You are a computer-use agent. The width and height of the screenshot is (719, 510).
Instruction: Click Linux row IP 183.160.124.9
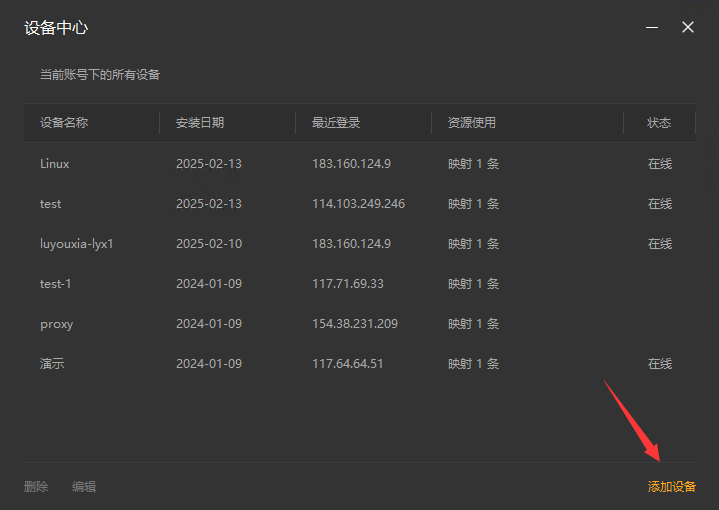point(351,164)
